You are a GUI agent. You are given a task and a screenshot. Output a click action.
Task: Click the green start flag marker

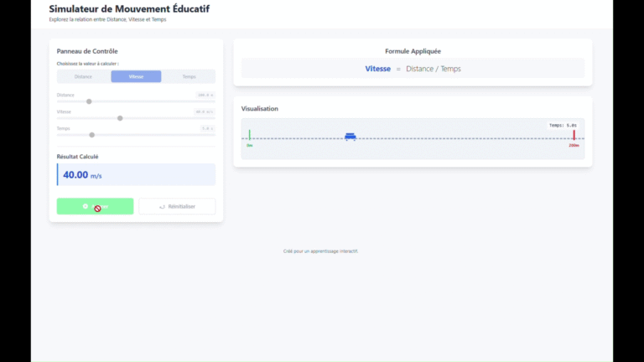(x=249, y=135)
